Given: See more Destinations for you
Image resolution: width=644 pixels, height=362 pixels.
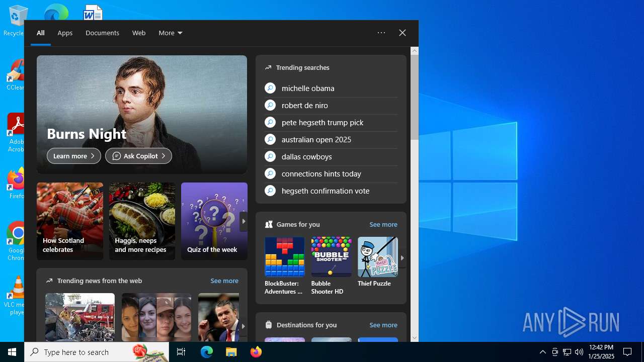Looking at the screenshot, I should pyautogui.click(x=383, y=325).
